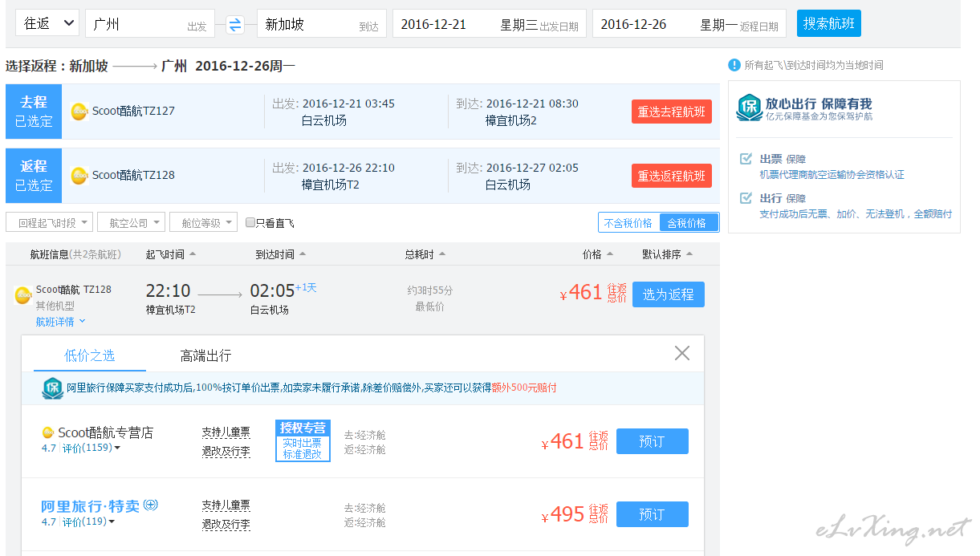Click 支持儿童票 under Scoot酷航专营店
The image size is (980, 556).
tap(226, 432)
